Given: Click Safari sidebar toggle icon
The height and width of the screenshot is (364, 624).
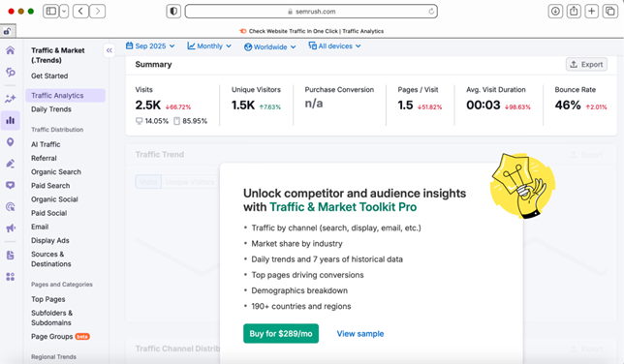Looking at the screenshot, I should click(x=51, y=12).
